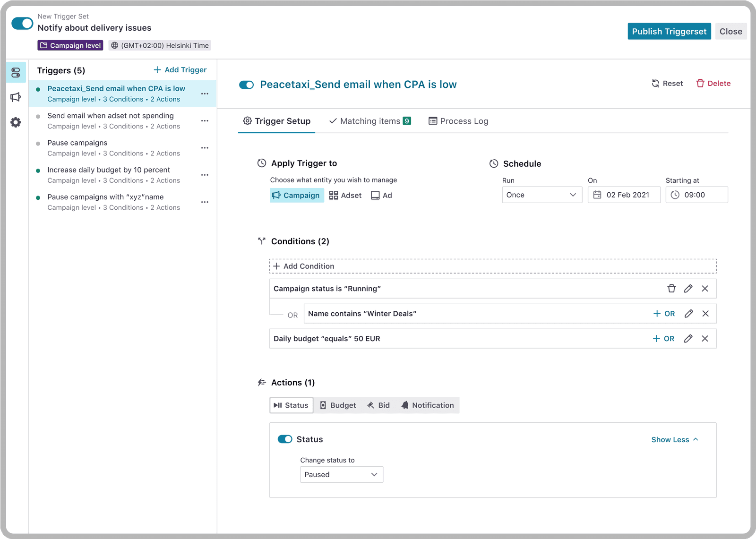Click the Close button
This screenshot has width=756, height=539.
(x=731, y=31)
